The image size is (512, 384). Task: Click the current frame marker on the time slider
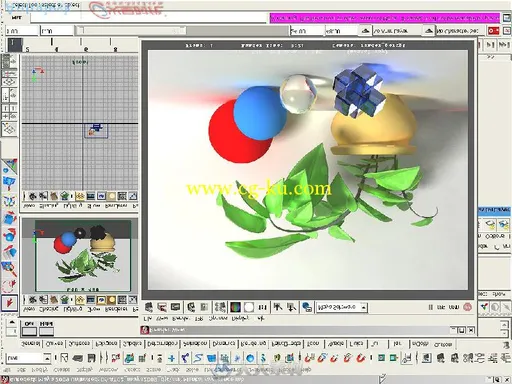[x=15, y=45]
